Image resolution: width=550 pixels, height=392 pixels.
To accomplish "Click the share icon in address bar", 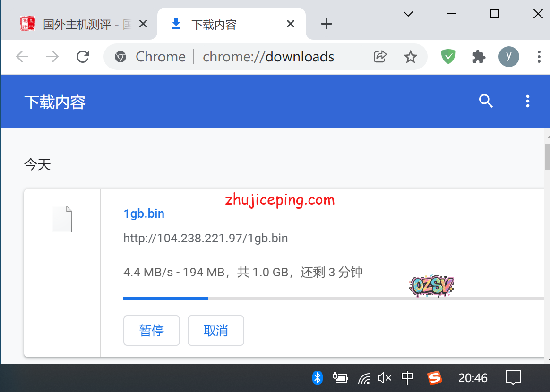I will [x=380, y=57].
